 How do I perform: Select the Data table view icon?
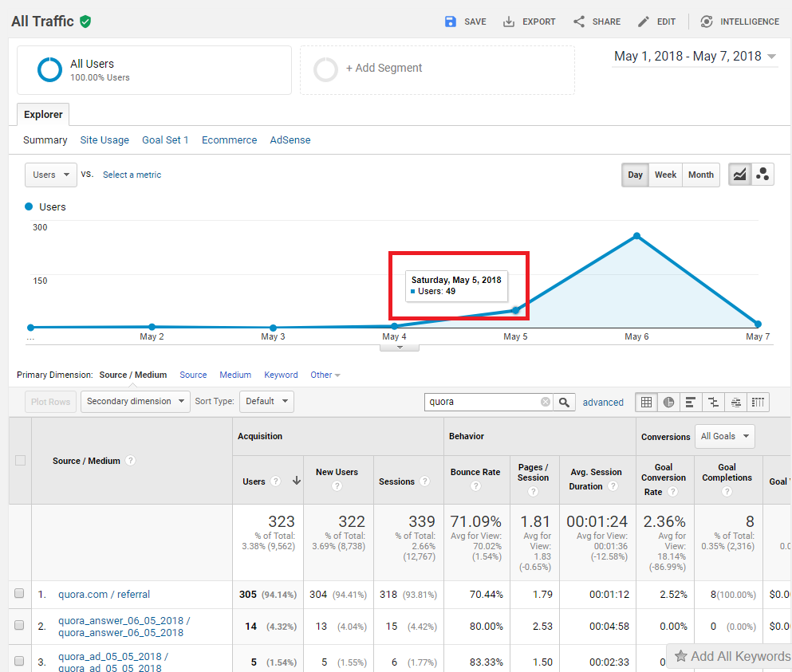click(646, 402)
